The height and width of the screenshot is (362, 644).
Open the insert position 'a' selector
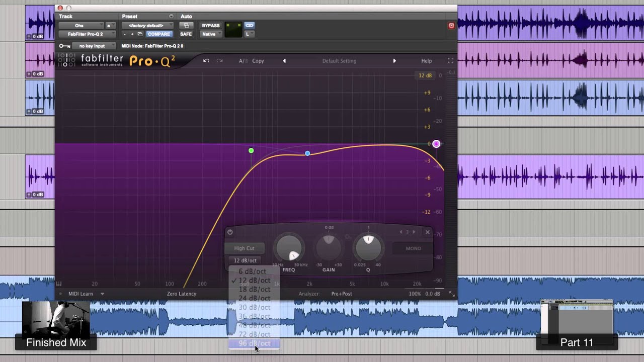[110, 26]
